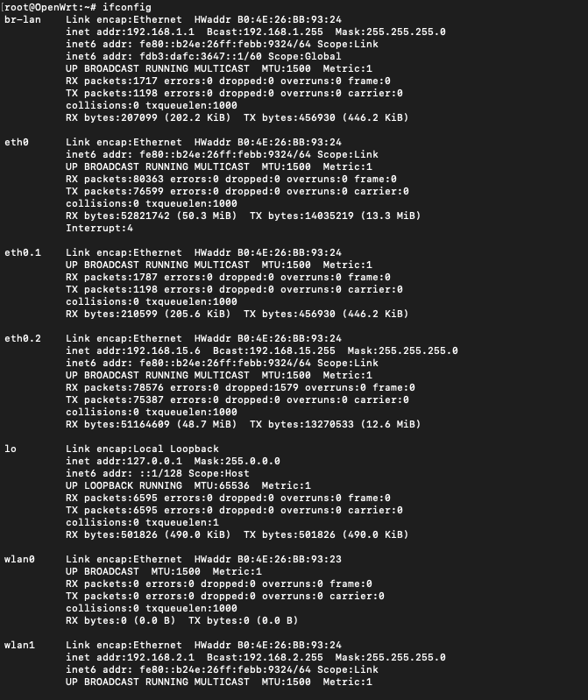Image resolution: width=588 pixels, height=700 pixels.
Task: Click the br-lan interface name
Action: click(22, 19)
